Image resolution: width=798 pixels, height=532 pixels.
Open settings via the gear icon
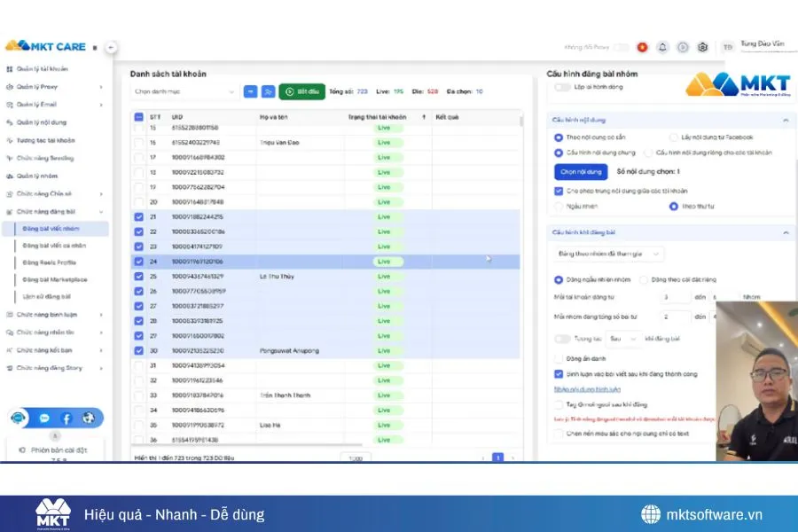point(703,47)
